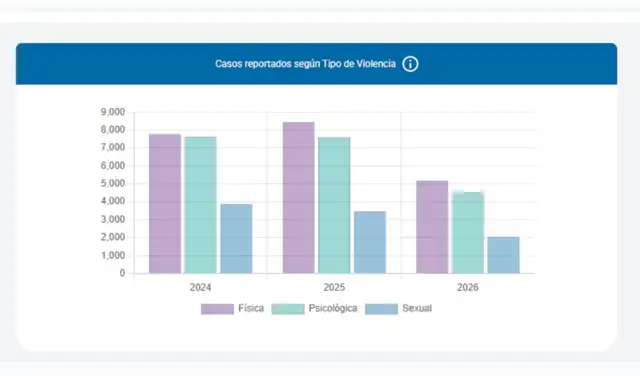This screenshot has width=640, height=376.
Task: Click the 2025 axis label
Action: coord(334,287)
